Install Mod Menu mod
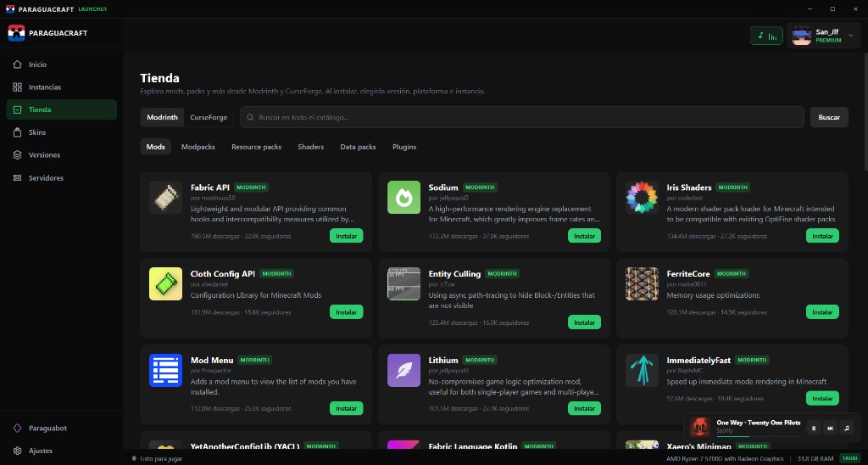 tap(347, 408)
